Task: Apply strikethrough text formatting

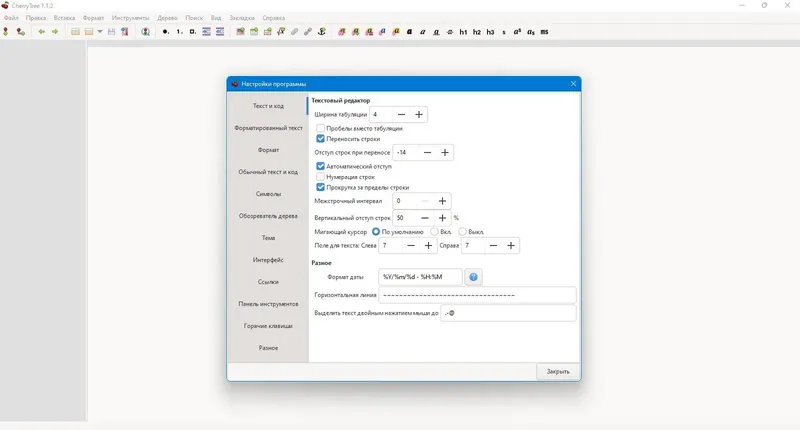Action: pos(449,32)
